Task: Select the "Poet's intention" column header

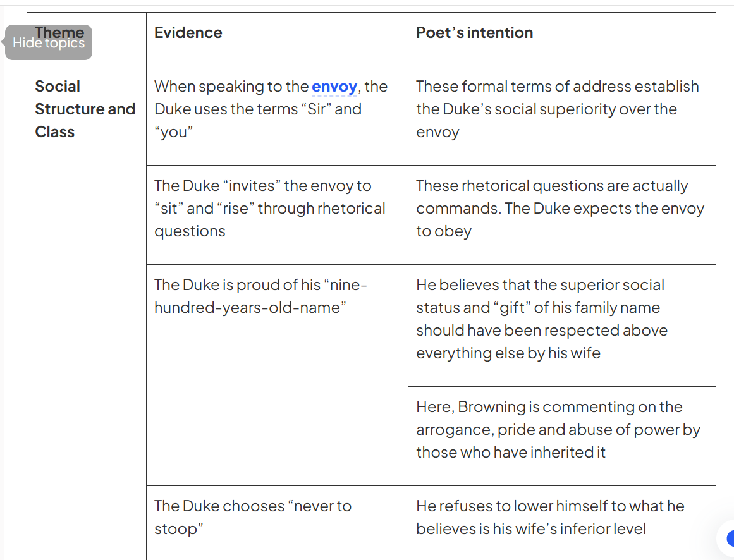Action: 474,33
